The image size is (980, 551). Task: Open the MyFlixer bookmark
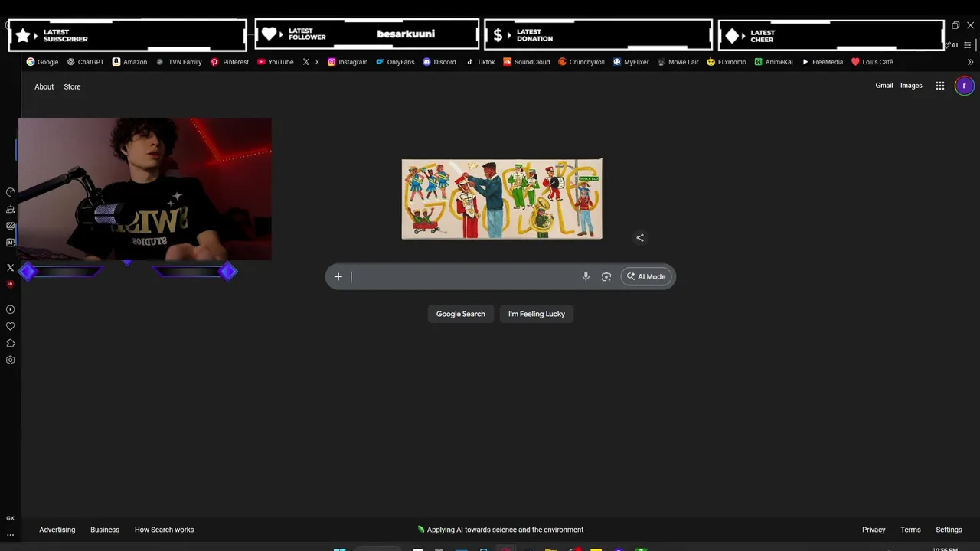coord(632,62)
